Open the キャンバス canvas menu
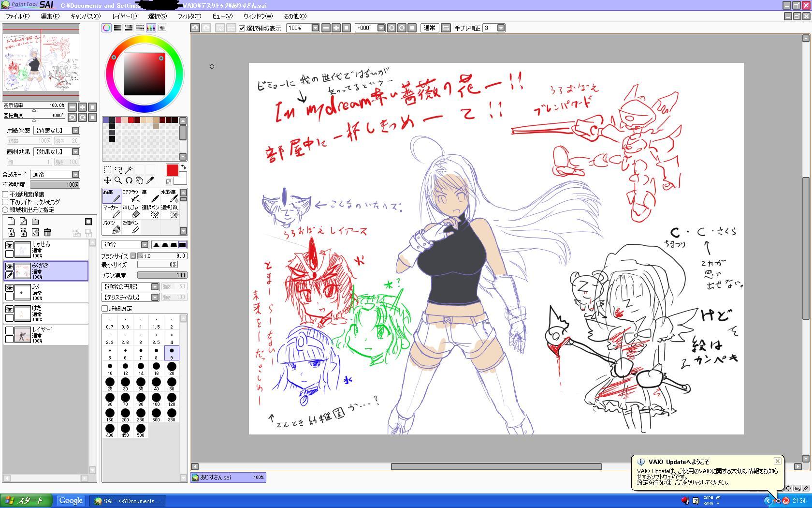Image resolution: width=812 pixels, height=508 pixels. point(85,16)
